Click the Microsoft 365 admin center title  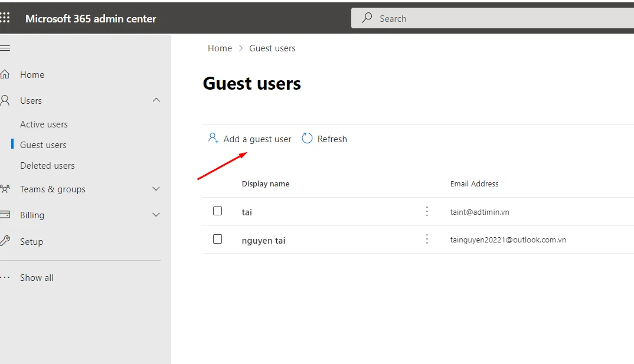[x=90, y=19]
